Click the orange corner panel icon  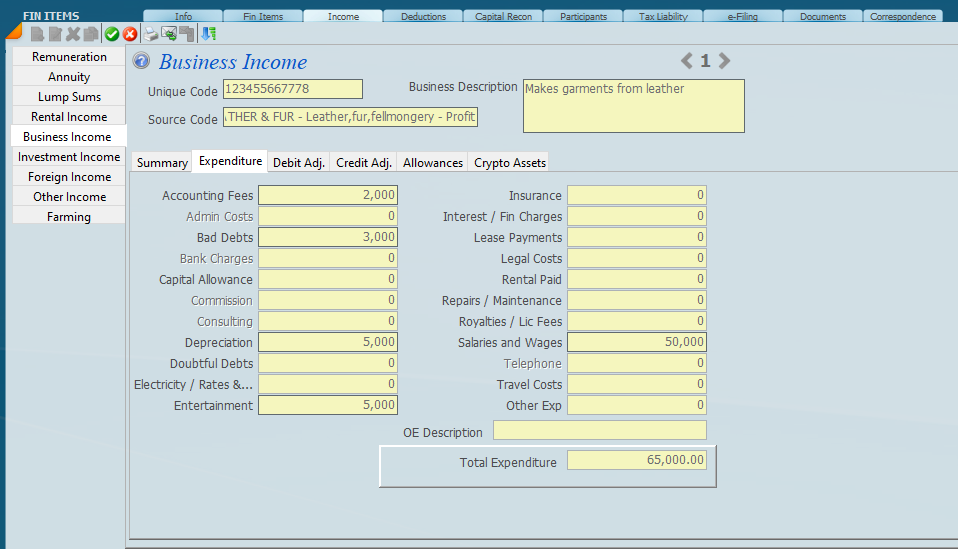[x=13, y=32]
